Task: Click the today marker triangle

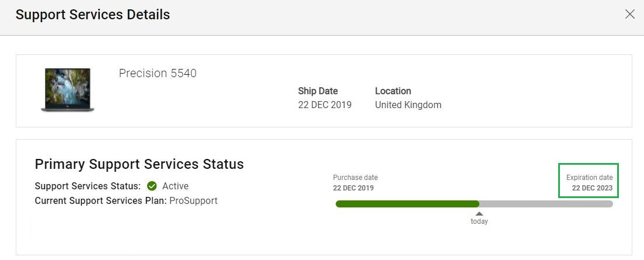Action: click(479, 214)
